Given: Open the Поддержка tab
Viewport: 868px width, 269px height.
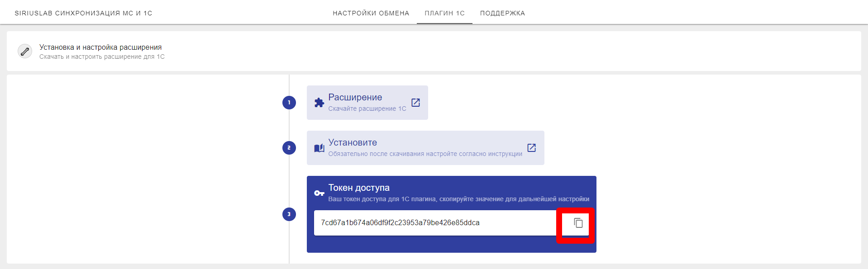Looking at the screenshot, I should (x=502, y=13).
